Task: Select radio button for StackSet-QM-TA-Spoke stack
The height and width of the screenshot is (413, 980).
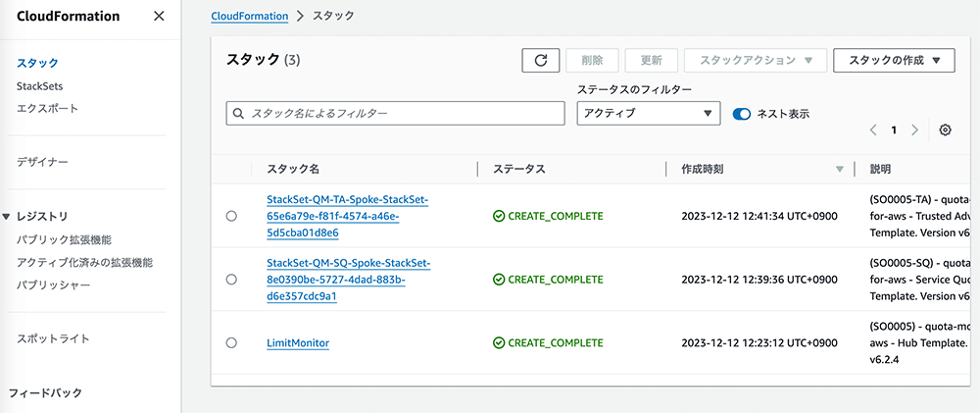Action: [x=231, y=216]
